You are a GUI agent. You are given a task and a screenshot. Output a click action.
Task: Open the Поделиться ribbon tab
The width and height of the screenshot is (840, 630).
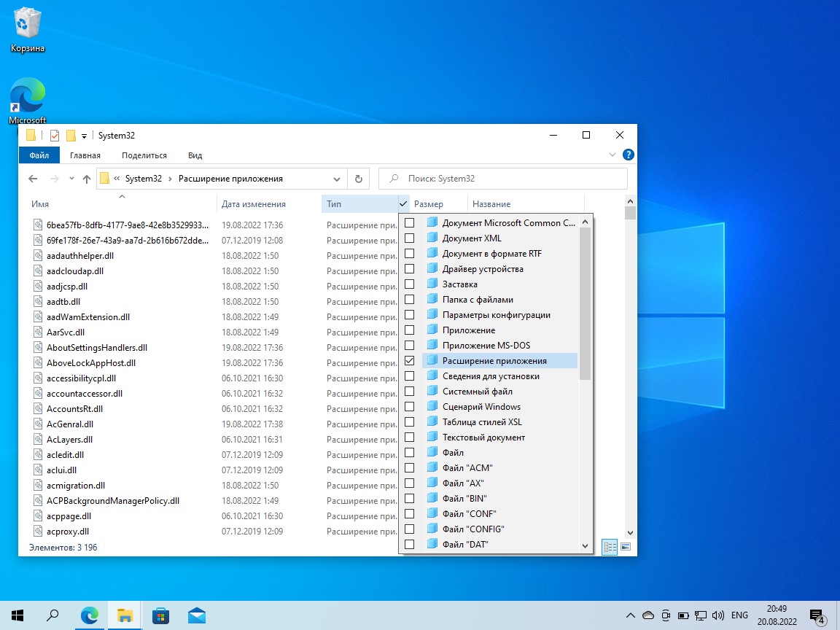tap(144, 155)
